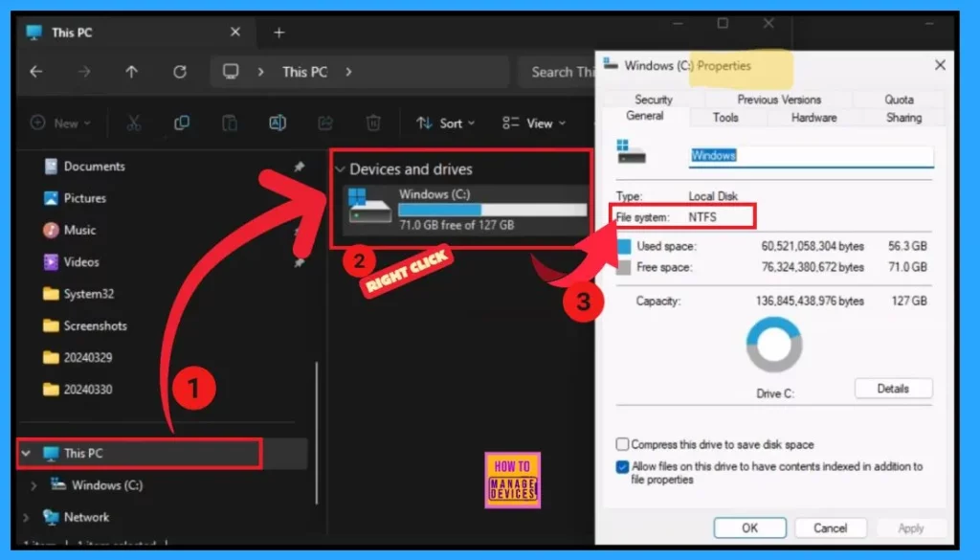
Task: Go up one folder level
Action: 131,72
